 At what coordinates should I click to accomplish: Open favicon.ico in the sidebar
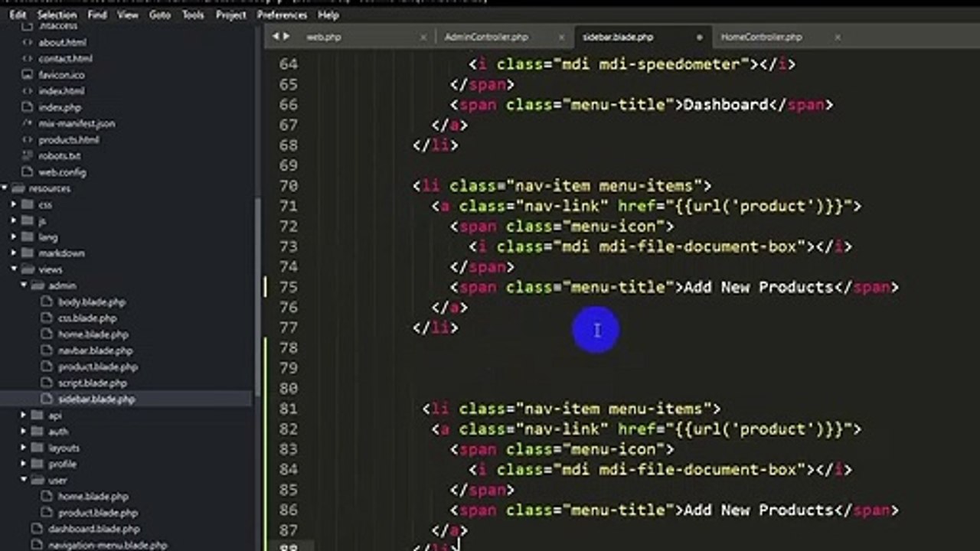point(61,75)
